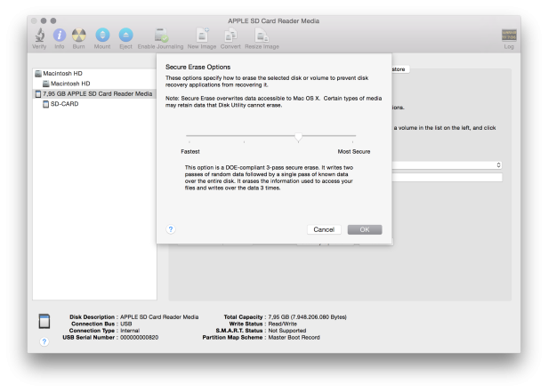This screenshot has height=392, width=548.
Task: Click the help button in Secure Erase dialog
Action: 171,229
